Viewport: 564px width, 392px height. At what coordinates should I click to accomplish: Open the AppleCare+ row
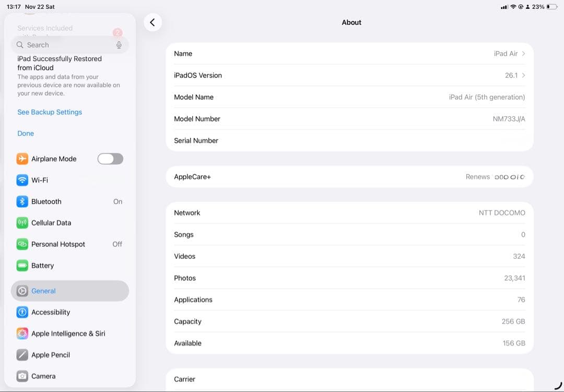350,176
